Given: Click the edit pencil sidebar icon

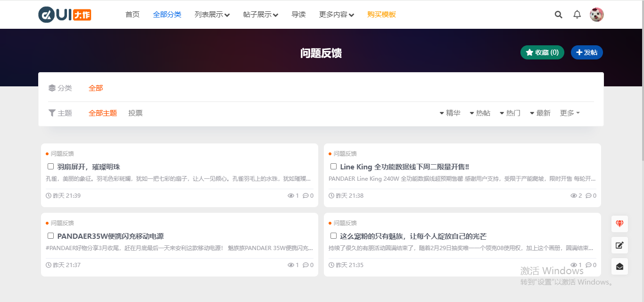Looking at the screenshot, I should [619, 245].
